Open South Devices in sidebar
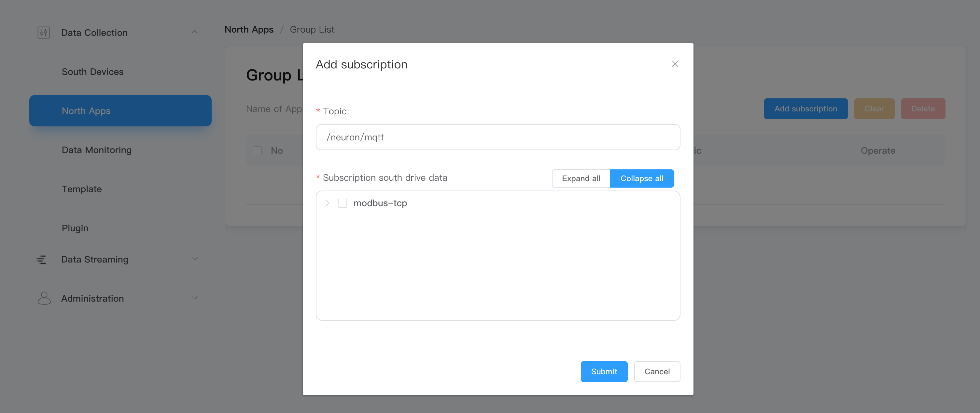980x413 pixels. click(x=92, y=72)
